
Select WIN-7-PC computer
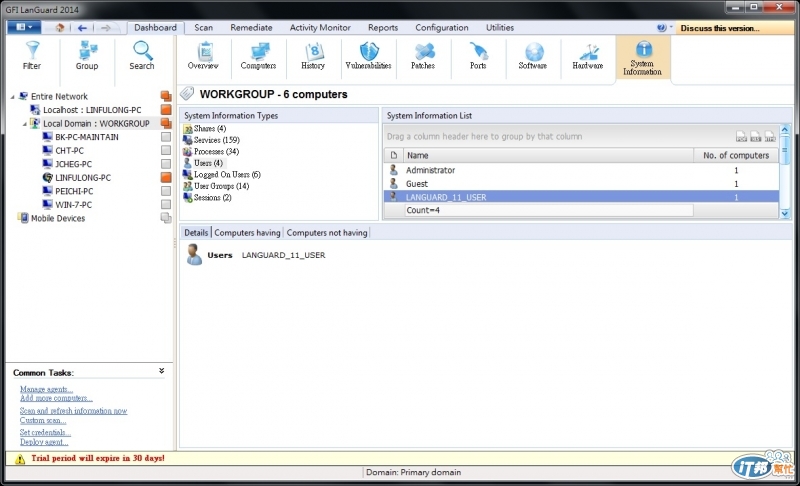tap(73, 204)
